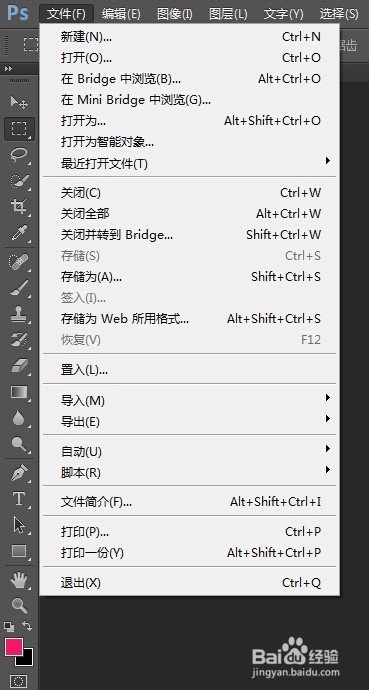The image size is (369, 690).
Task: Open the 编辑(E) menu
Action: pyautogui.click(x=121, y=14)
